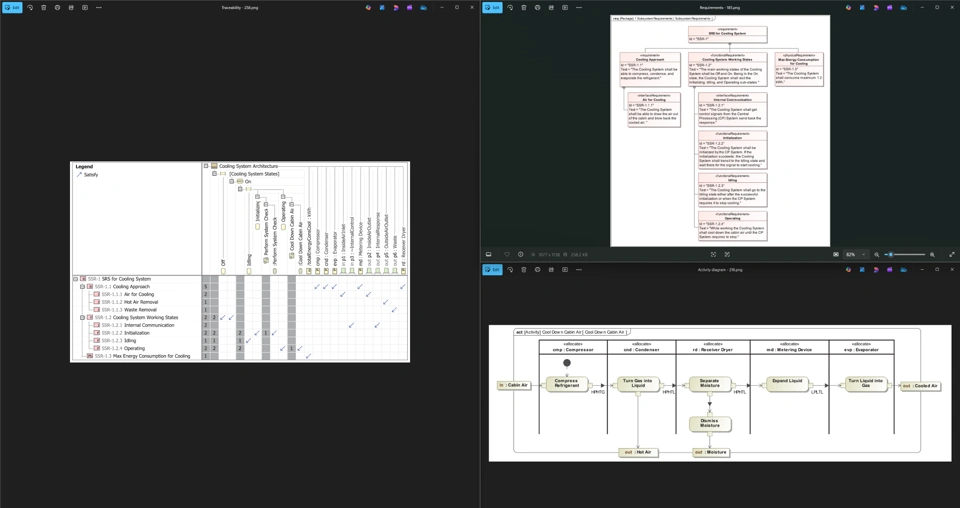
Task: Open the See more menu in the Traceability window
Action: (x=99, y=7)
